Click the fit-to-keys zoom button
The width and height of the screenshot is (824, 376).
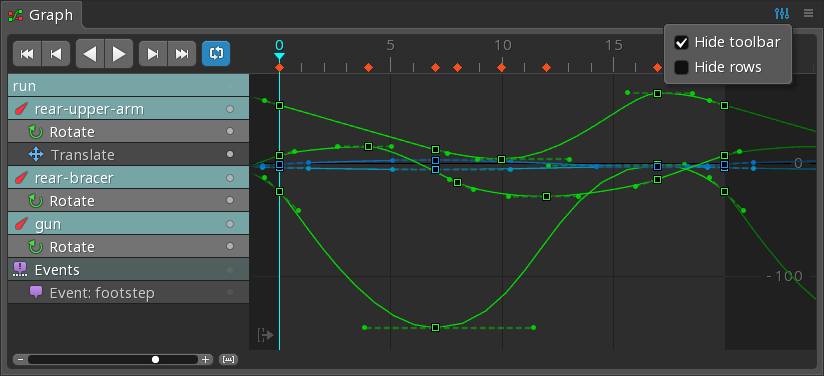pos(229,360)
